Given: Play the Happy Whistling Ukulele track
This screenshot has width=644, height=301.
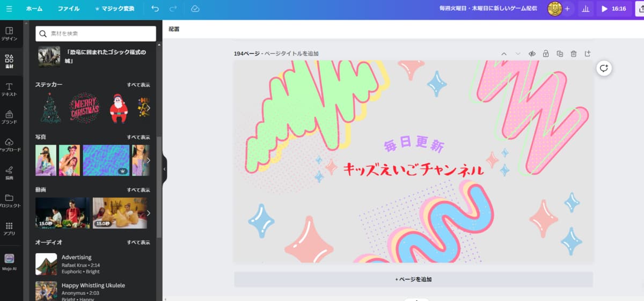Looking at the screenshot, I should tap(46, 291).
